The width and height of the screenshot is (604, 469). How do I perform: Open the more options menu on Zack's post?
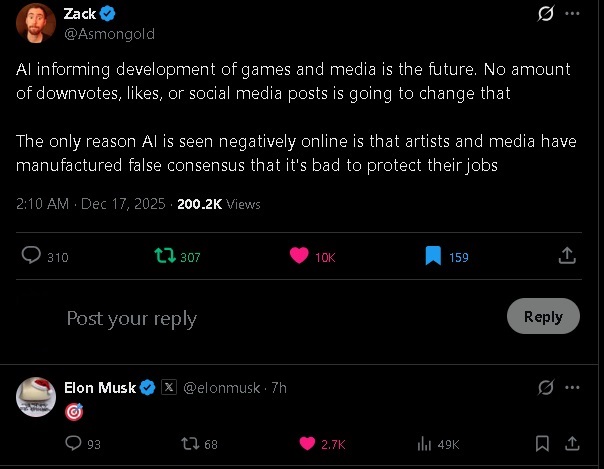572,15
